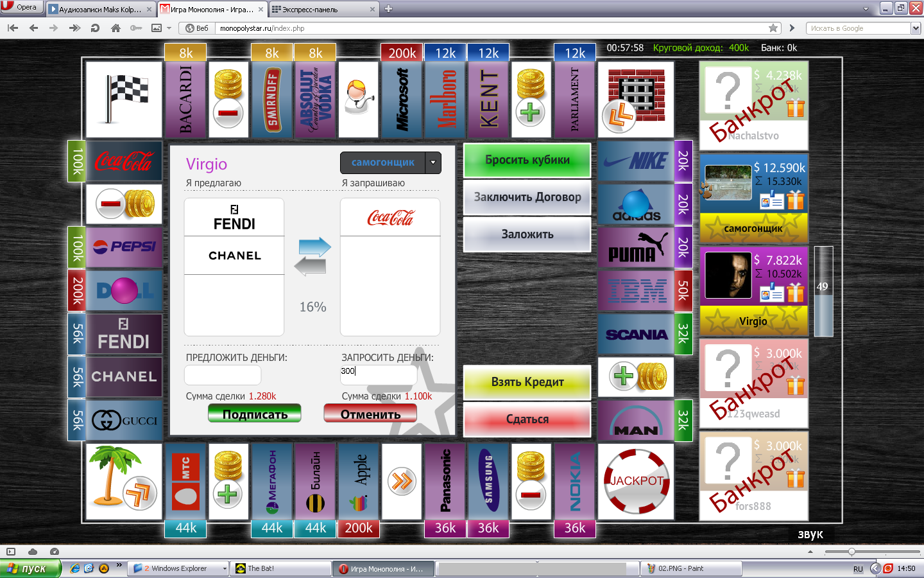Image resolution: width=924 pixels, height=578 pixels.
Task: Select the Marlboro tile
Action: (x=445, y=100)
